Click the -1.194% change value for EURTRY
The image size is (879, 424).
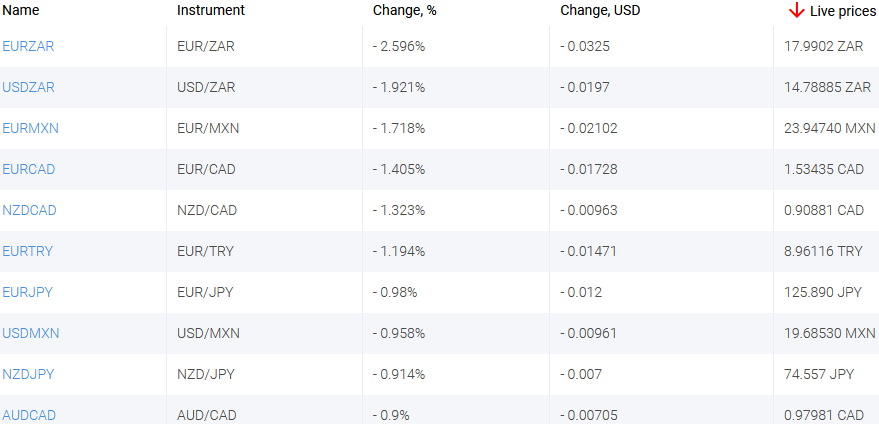click(399, 251)
